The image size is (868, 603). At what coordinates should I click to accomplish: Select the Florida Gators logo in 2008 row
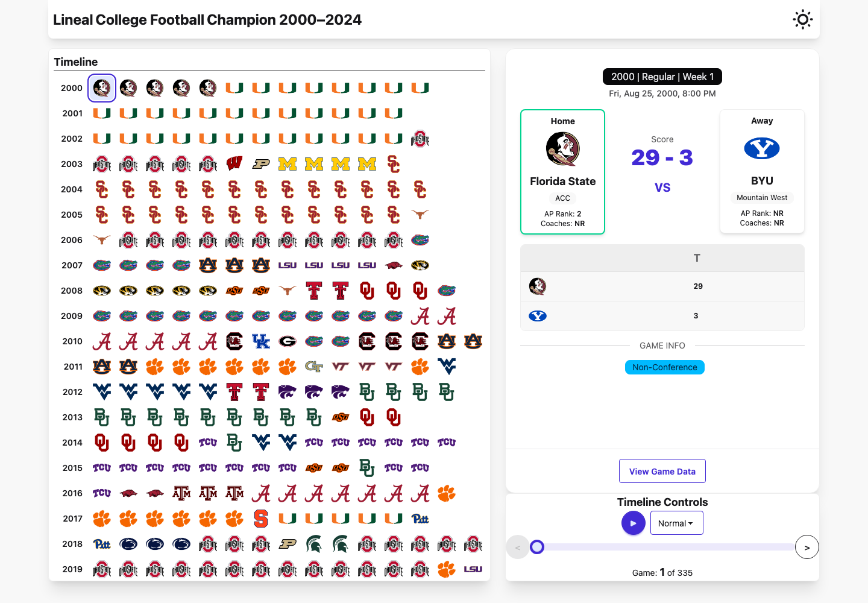pos(447,291)
